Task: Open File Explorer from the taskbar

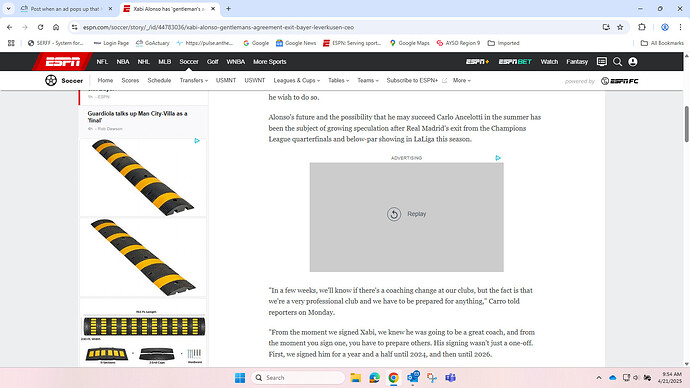Action: (x=356, y=377)
